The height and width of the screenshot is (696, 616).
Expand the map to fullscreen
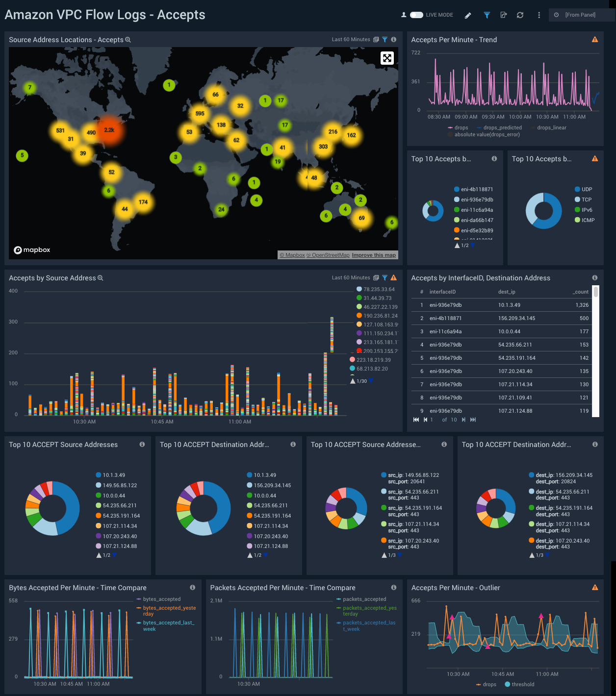click(x=387, y=58)
